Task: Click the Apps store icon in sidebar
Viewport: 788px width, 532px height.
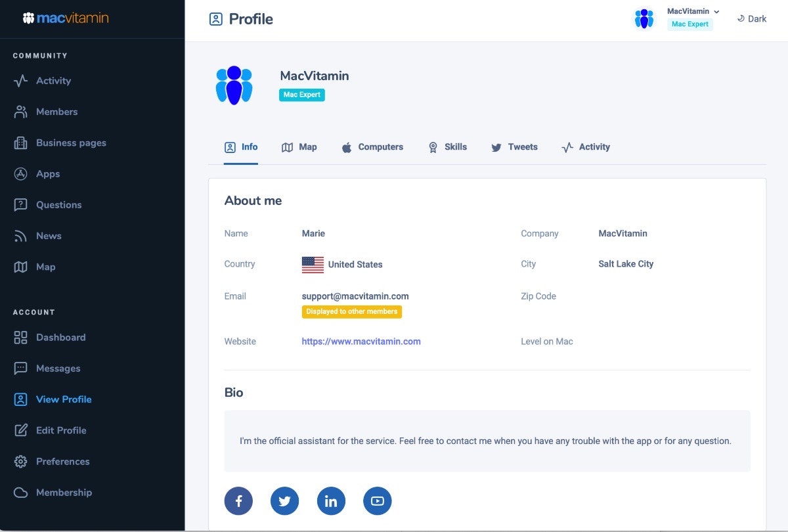Action: point(21,174)
